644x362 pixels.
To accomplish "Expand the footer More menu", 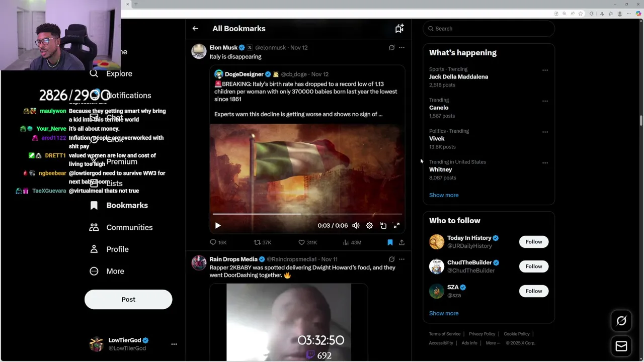I will [x=493, y=343].
